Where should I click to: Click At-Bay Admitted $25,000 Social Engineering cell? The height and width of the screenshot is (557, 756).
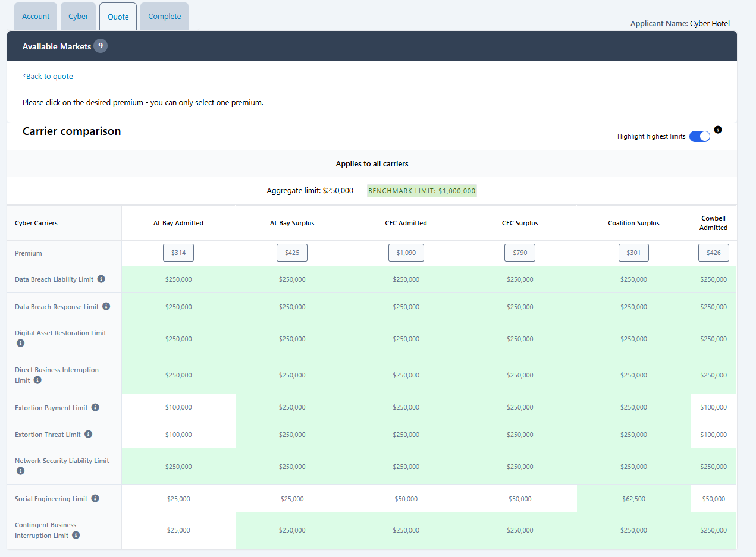178,499
